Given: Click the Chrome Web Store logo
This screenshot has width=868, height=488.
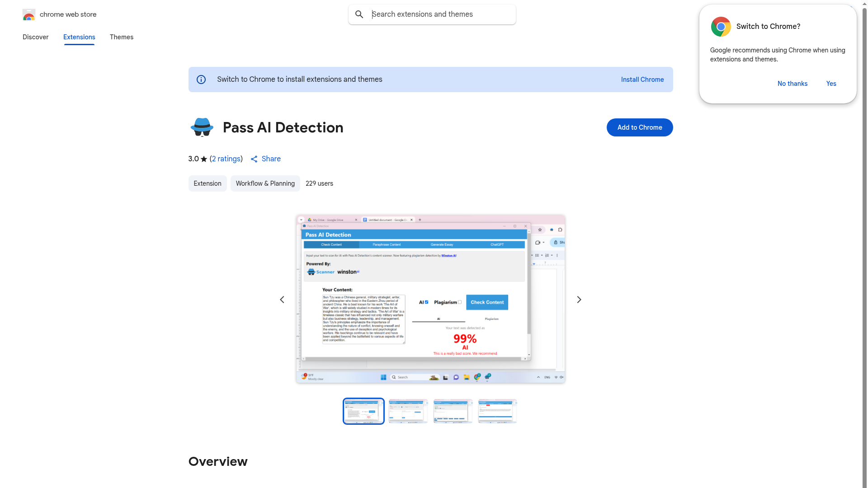Looking at the screenshot, I should 29,14.
